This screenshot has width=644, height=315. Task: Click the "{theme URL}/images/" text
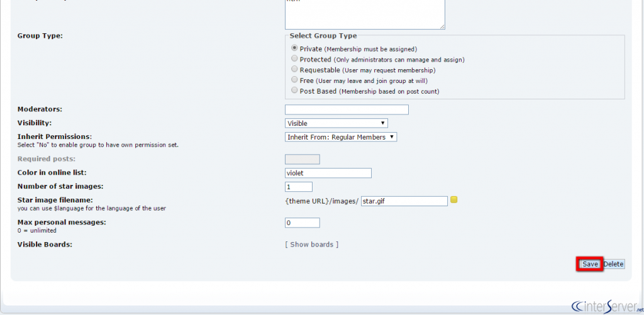coord(321,201)
